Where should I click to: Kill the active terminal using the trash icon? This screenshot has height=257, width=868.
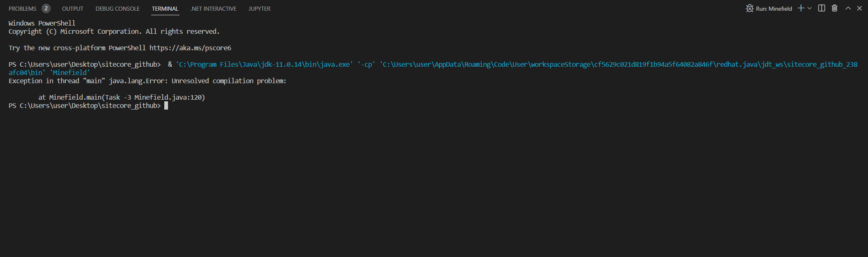tap(834, 8)
